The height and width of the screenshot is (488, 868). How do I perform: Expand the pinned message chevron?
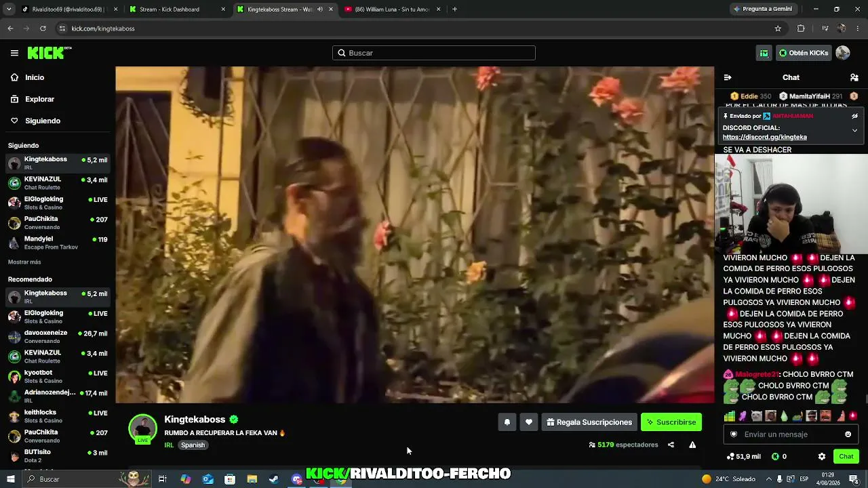(x=855, y=130)
